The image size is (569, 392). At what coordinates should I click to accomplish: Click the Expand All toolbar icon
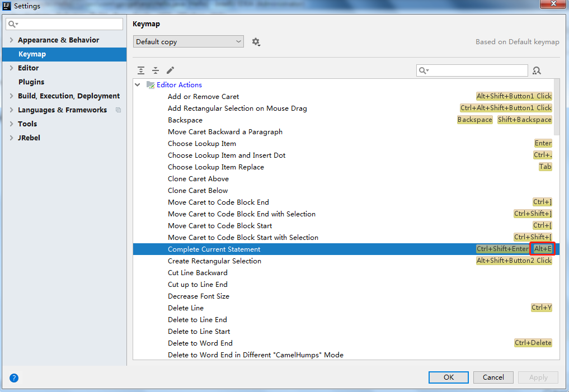click(x=141, y=70)
